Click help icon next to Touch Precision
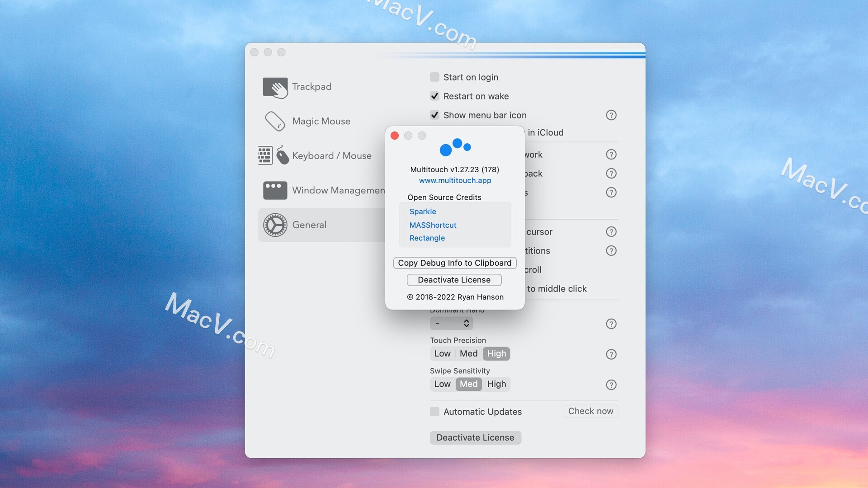868x488 pixels. pos(611,354)
